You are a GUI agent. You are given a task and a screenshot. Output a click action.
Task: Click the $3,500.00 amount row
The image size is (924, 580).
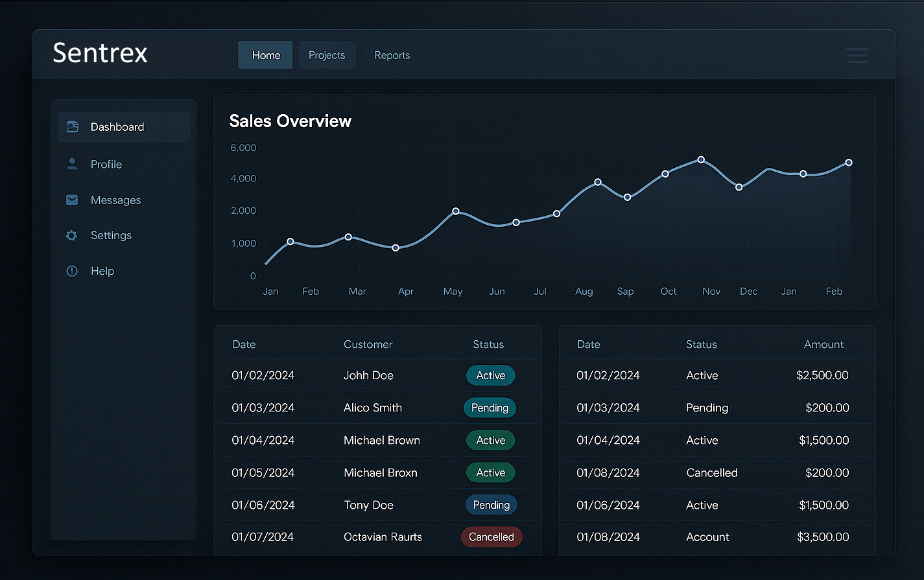click(822, 537)
